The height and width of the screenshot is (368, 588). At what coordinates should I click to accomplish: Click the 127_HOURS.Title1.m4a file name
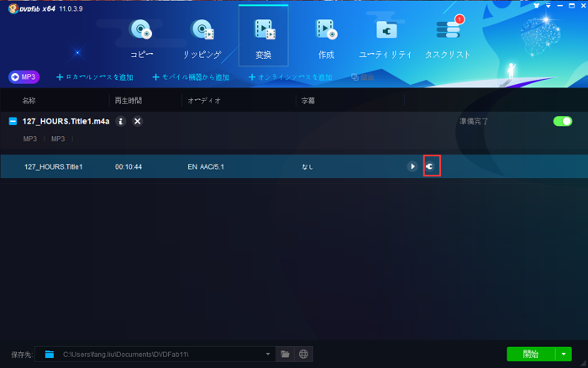click(66, 121)
